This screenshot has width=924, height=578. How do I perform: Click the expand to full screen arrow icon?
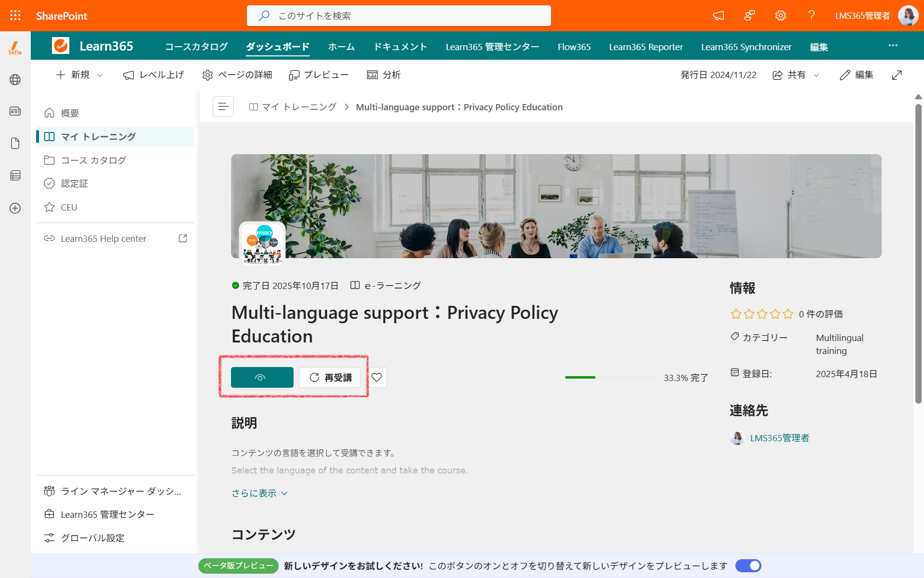[x=897, y=75]
